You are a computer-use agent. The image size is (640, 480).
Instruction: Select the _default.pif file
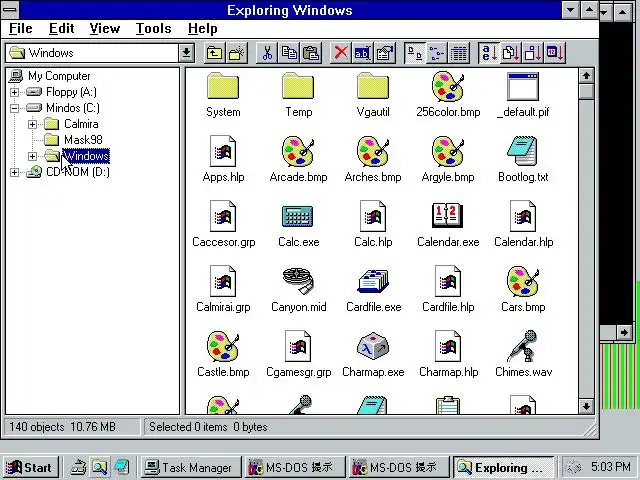[x=523, y=95]
